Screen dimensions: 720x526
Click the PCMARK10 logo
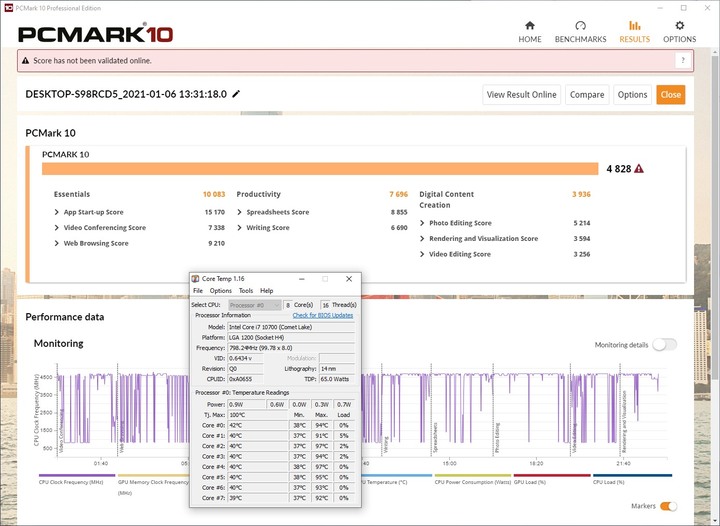(96, 34)
